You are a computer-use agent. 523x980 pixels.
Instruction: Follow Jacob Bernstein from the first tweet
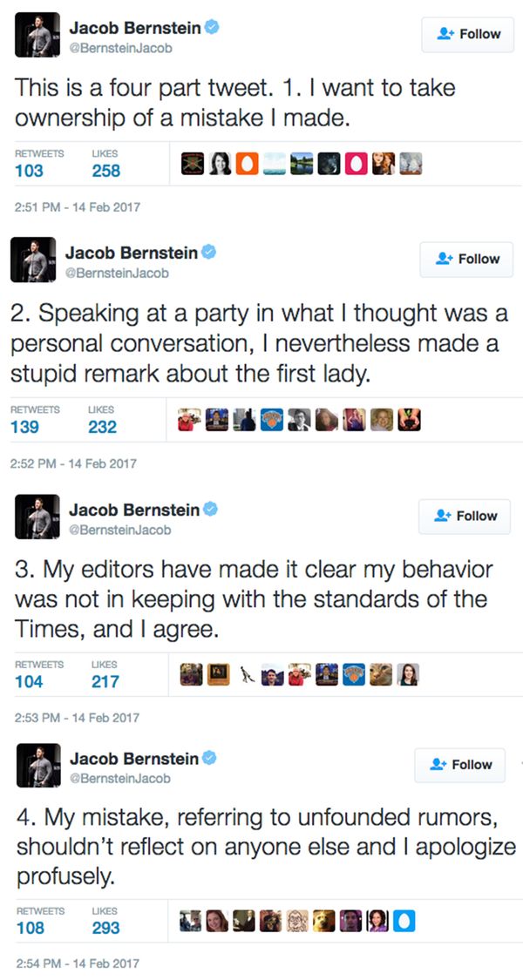pyautogui.click(x=467, y=34)
